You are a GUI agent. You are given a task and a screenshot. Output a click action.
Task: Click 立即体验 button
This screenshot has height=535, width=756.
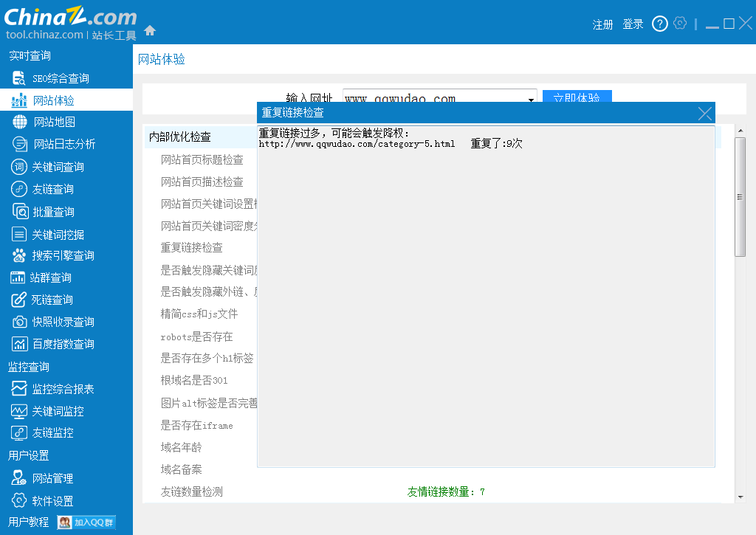tap(577, 99)
